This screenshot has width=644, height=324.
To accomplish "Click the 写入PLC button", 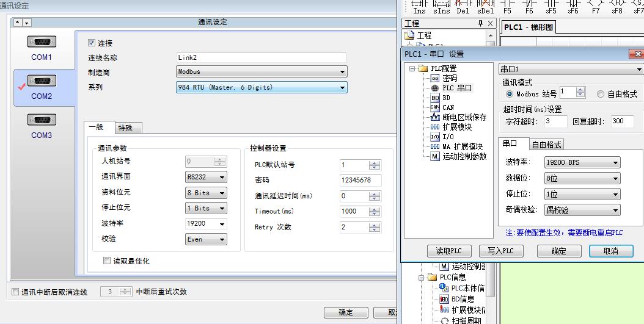I will pyautogui.click(x=500, y=251).
